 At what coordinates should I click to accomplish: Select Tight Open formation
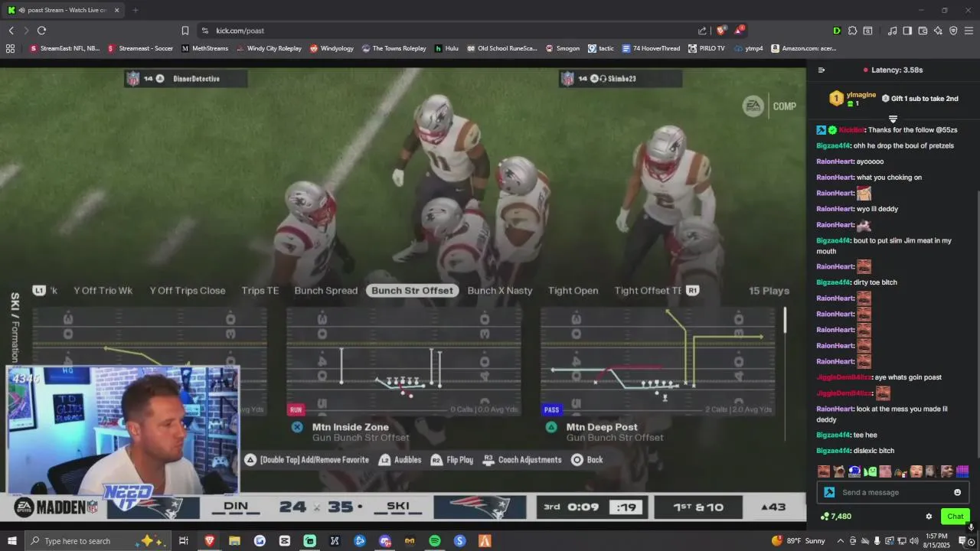click(x=573, y=291)
